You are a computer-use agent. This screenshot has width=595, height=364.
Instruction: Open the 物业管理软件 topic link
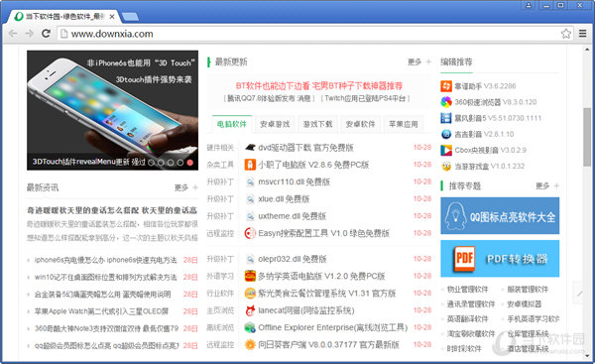click(x=467, y=290)
